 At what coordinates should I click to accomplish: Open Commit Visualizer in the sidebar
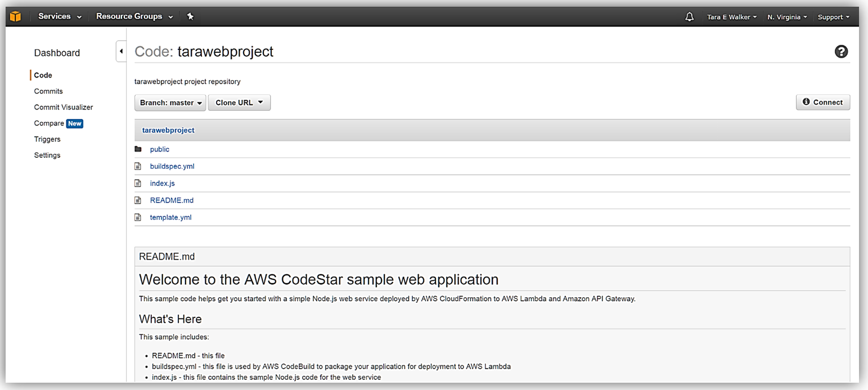click(64, 107)
